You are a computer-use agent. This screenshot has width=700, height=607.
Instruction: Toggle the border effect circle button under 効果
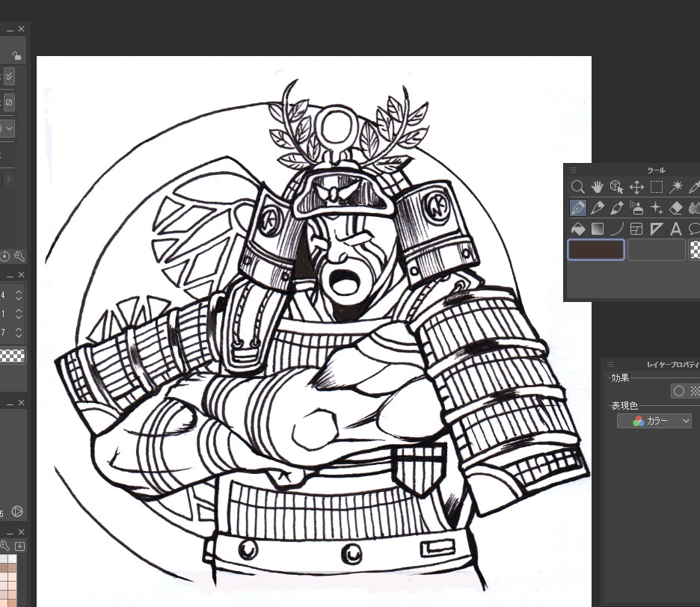[x=679, y=391]
